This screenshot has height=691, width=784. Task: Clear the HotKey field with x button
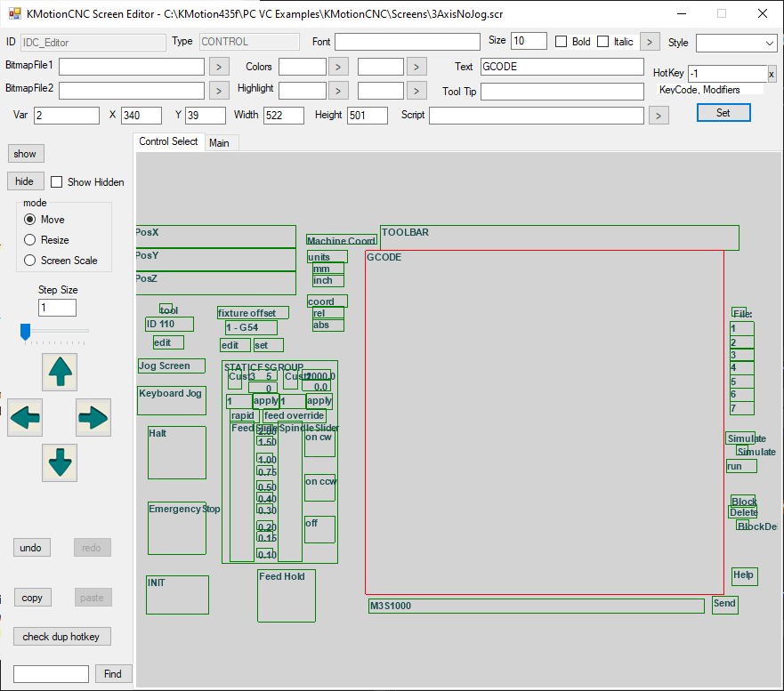pyautogui.click(x=772, y=74)
